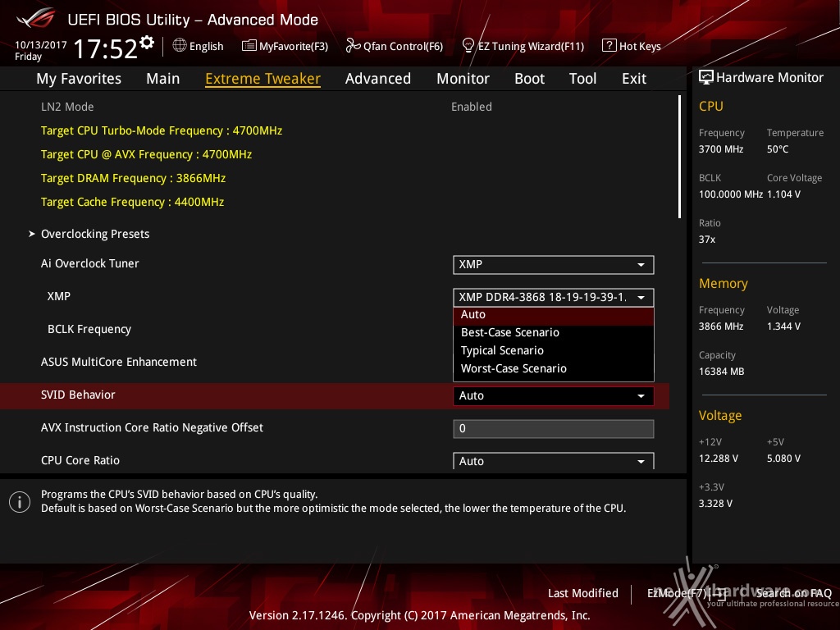The height and width of the screenshot is (630, 840).
Task: Click the CPU Core Ratio label
Action: tap(80, 460)
